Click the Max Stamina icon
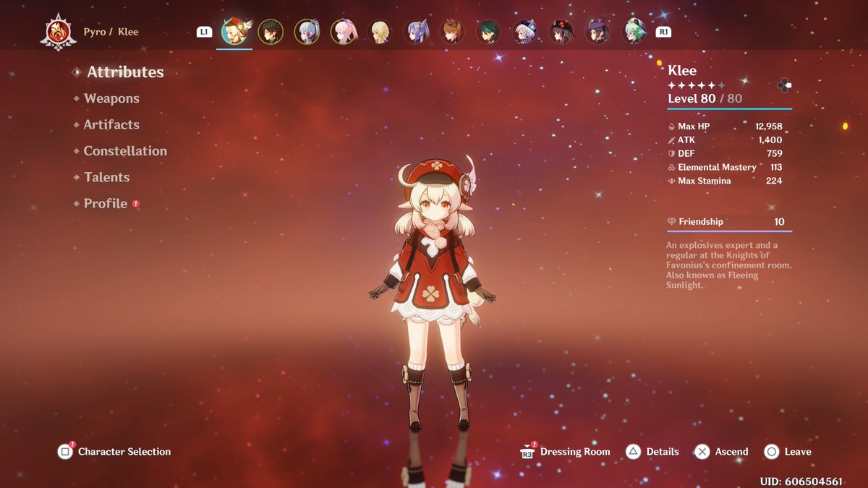The width and height of the screenshot is (868, 488). (671, 181)
